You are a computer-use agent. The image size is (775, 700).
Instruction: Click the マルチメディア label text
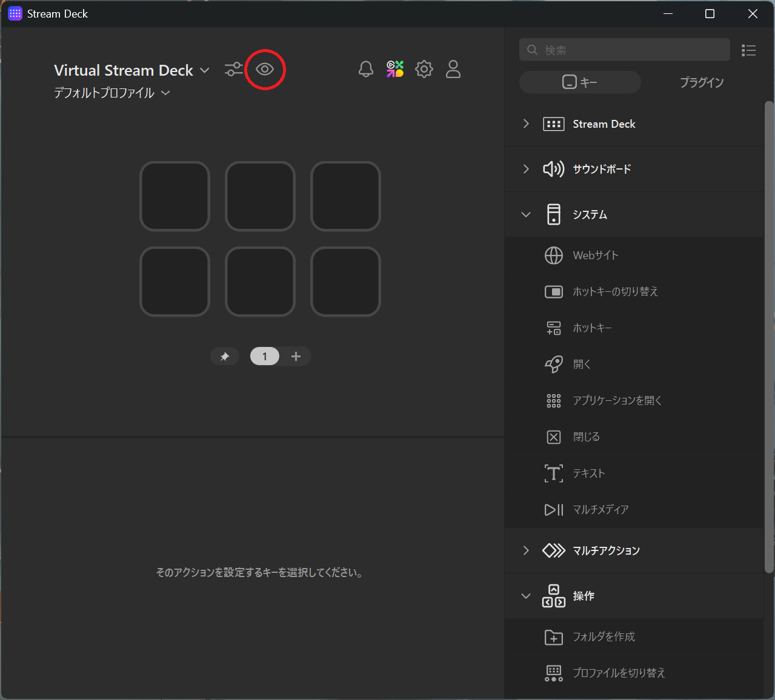click(x=600, y=510)
